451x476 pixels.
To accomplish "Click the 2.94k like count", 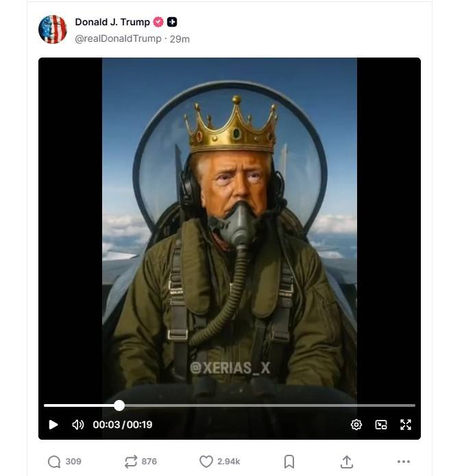I will pos(229,462).
